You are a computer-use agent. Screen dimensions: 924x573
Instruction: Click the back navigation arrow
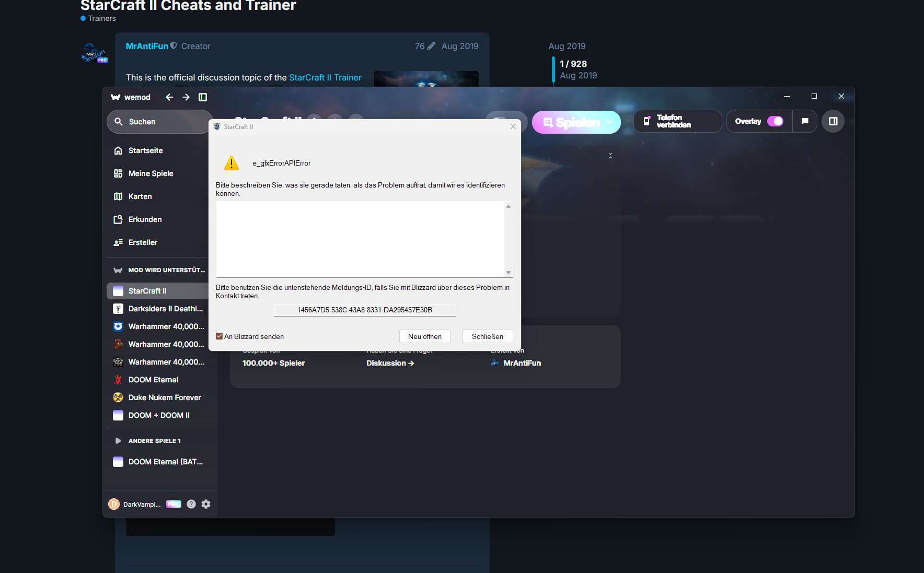pos(169,97)
